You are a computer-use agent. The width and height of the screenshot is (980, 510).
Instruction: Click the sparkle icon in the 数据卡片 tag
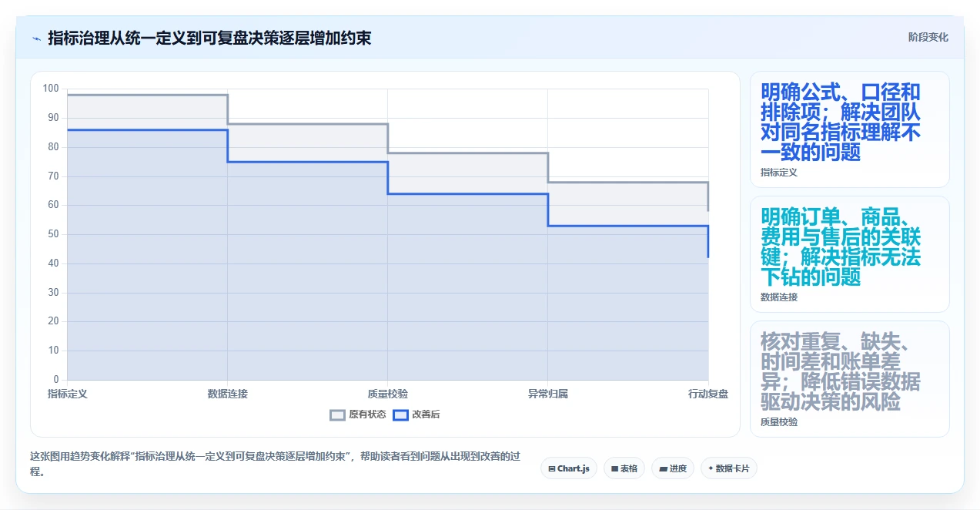coord(711,468)
